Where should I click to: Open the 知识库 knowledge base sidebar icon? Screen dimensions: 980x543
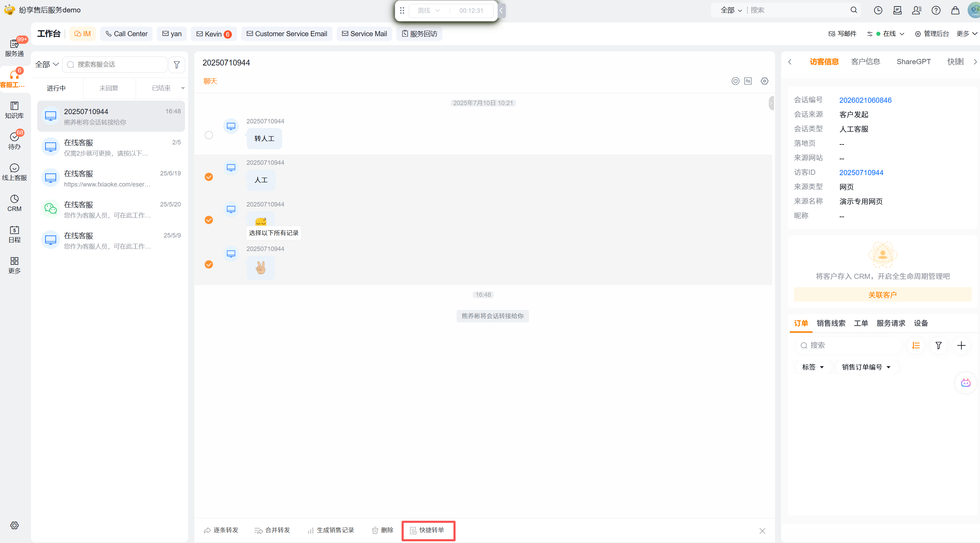coord(14,110)
